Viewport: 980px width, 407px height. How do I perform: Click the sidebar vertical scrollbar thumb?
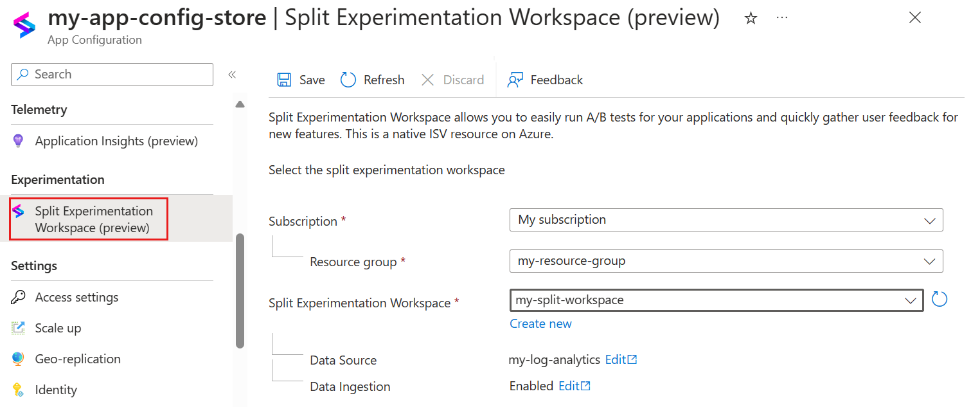pyautogui.click(x=240, y=289)
